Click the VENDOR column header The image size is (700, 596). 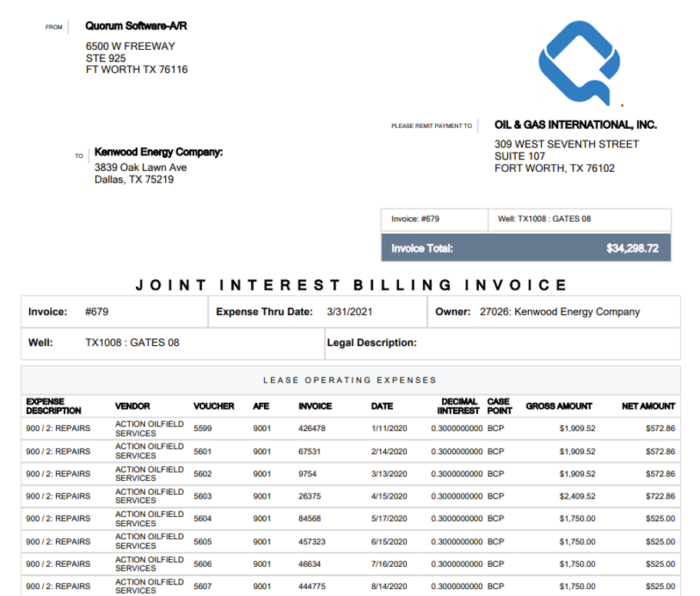(133, 406)
